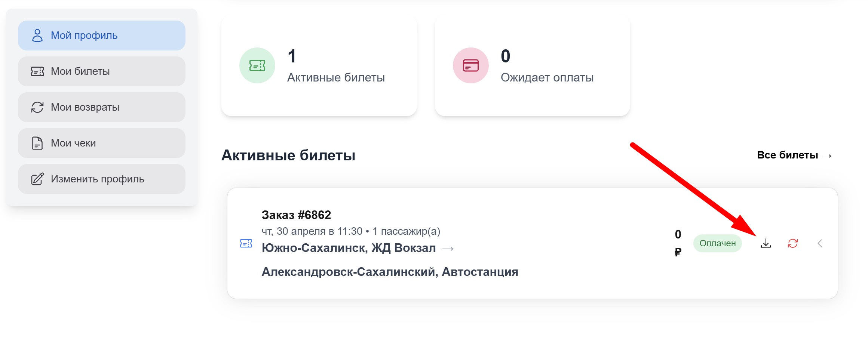
Task: Expand details of order #6862 via chevron
Action: coord(820,243)
